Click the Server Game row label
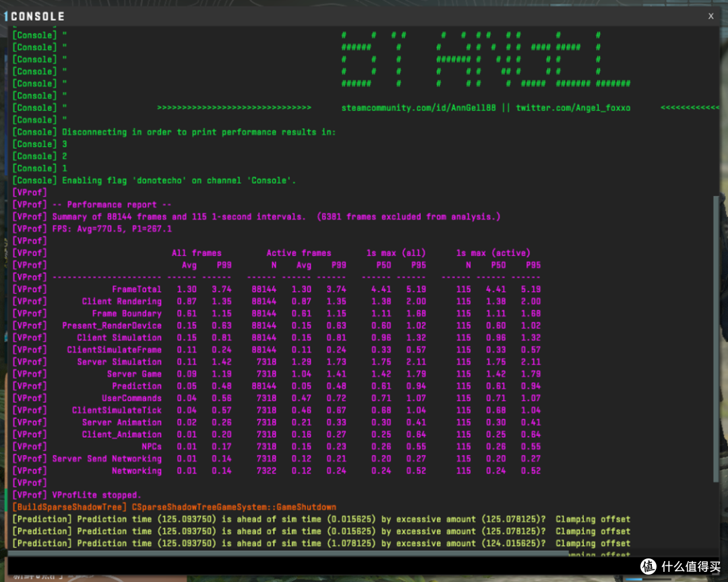The image size is (728, 582). [134, 374]
